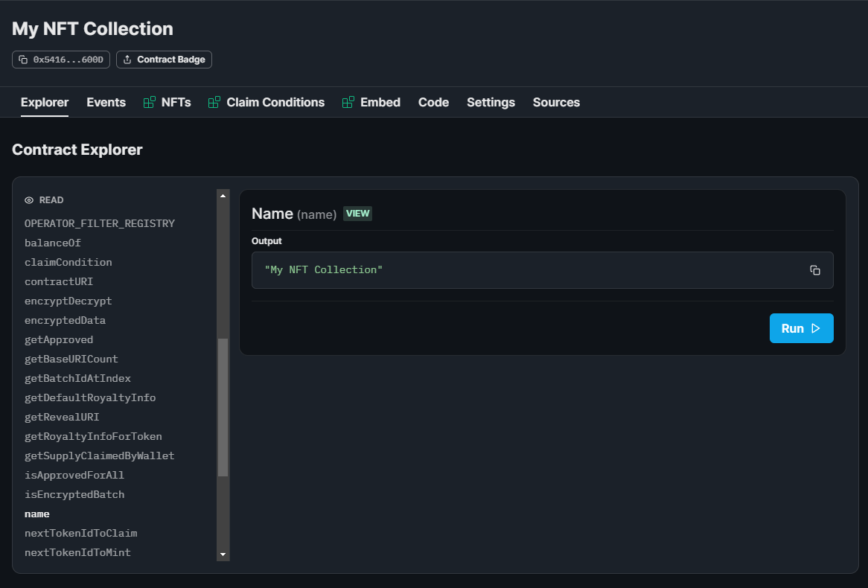Click the Run button
The width and height of the screenshot is (868, 588).
pos(802,328)
